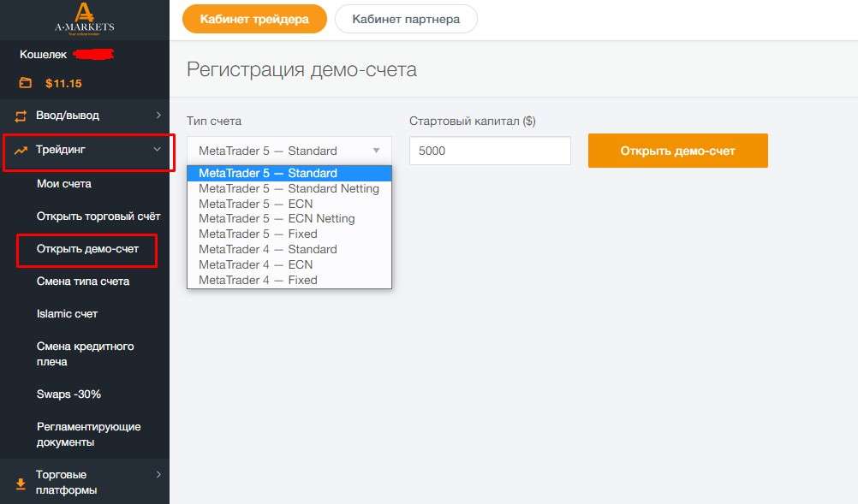Click the Регистрация демо-счета heading
This screenshot has width=858, height=504.
[x=302, y=70]
